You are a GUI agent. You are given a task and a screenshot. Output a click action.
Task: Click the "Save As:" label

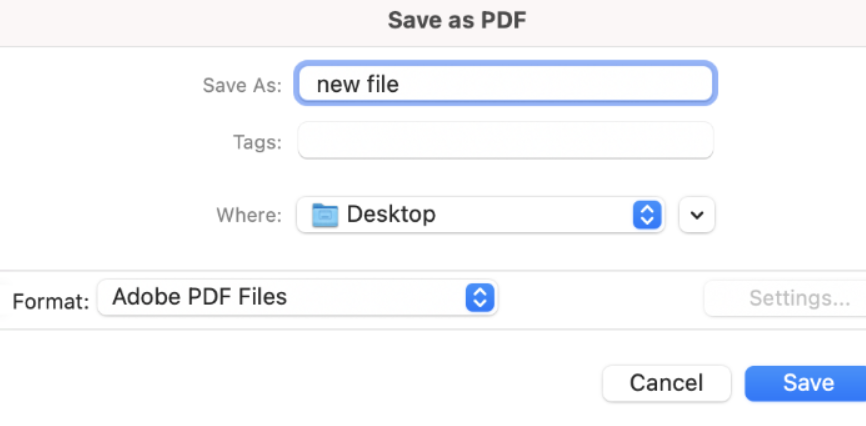pos(242,86)
